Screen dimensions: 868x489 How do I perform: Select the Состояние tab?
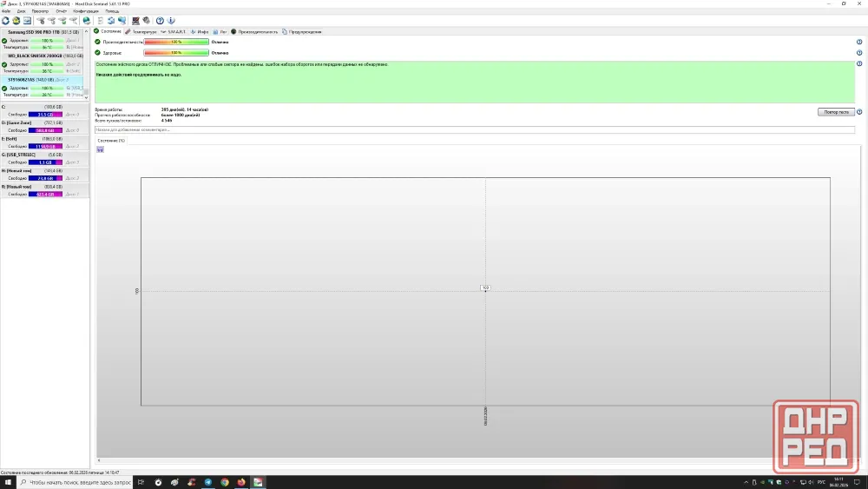tap(108, 31)
